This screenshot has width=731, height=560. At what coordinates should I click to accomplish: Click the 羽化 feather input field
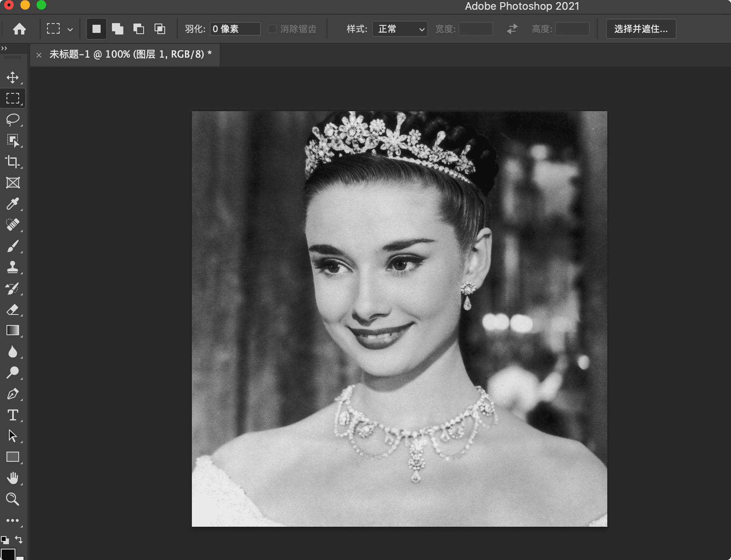[x=235, y=29]
